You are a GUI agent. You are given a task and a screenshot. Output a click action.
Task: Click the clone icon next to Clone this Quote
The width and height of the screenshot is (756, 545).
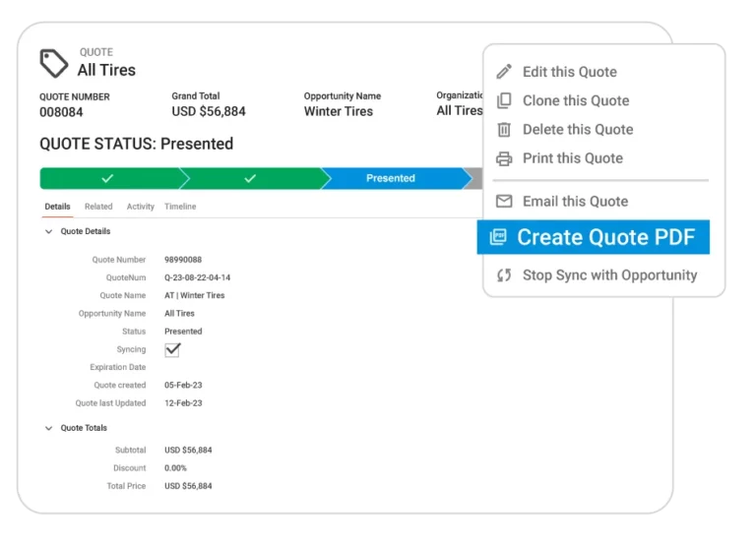(504, 100)
